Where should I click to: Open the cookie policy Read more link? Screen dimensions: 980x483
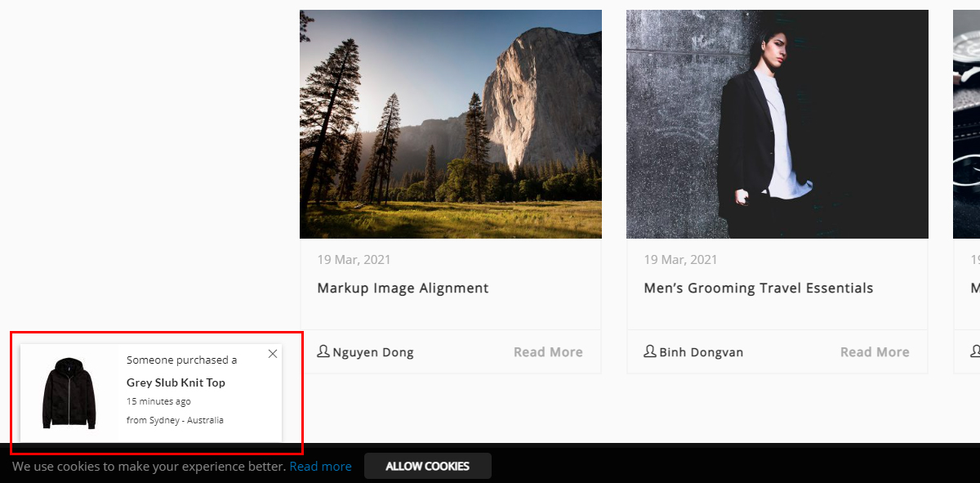pos(320,466)
